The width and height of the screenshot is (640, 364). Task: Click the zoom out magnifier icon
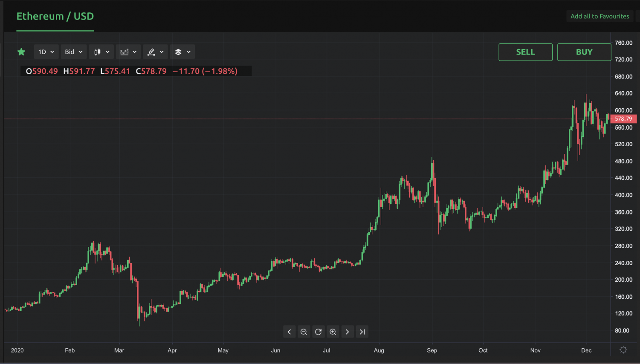(304, 332)
